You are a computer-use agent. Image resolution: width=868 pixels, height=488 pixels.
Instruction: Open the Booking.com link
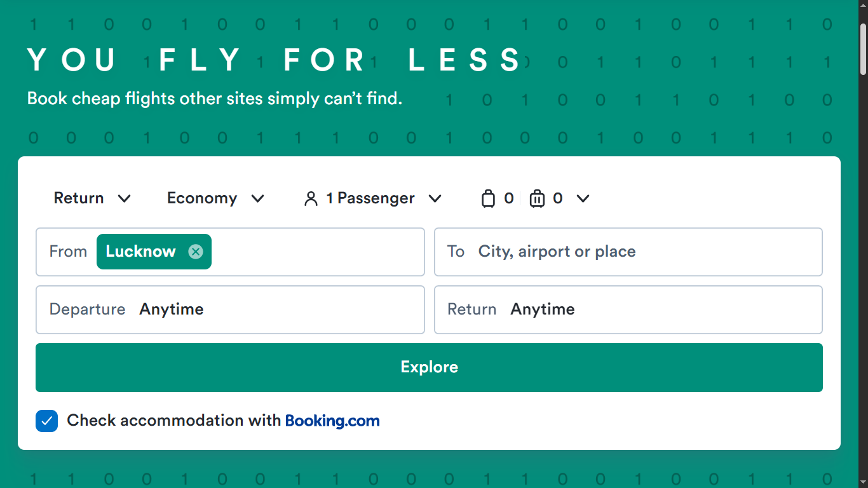(332, 421)
